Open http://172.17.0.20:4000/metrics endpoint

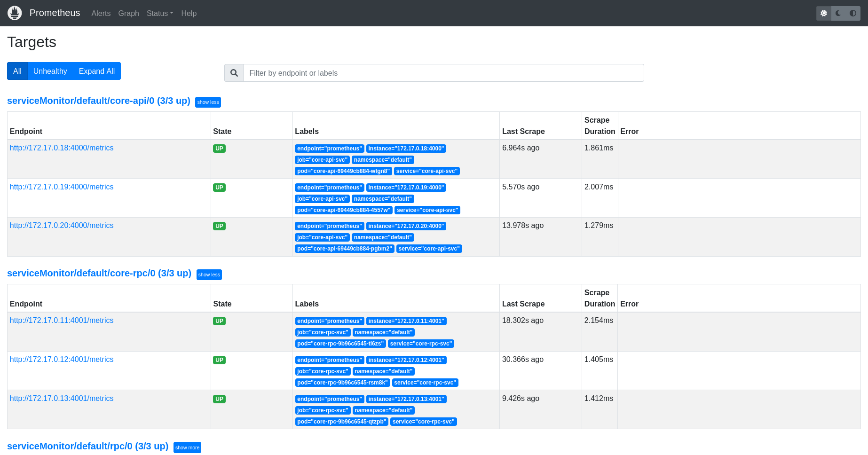pos(62,225)
